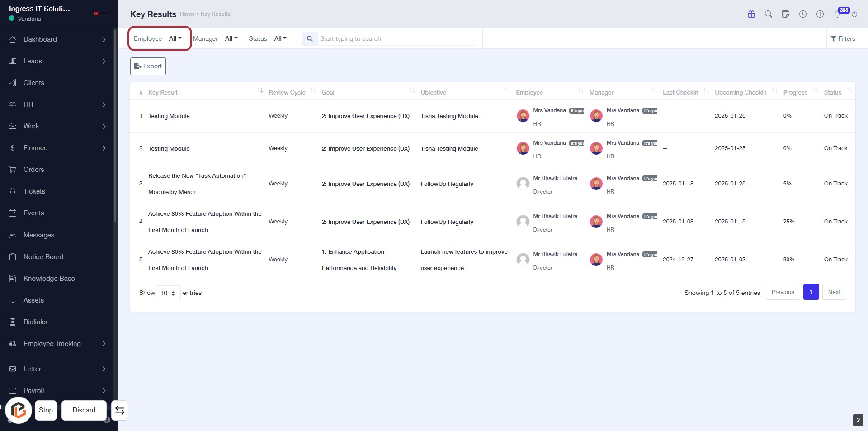Open the search magnifier icon in header
The height and width of the screenshot is (431, 868).
click(x=769, y=14)
